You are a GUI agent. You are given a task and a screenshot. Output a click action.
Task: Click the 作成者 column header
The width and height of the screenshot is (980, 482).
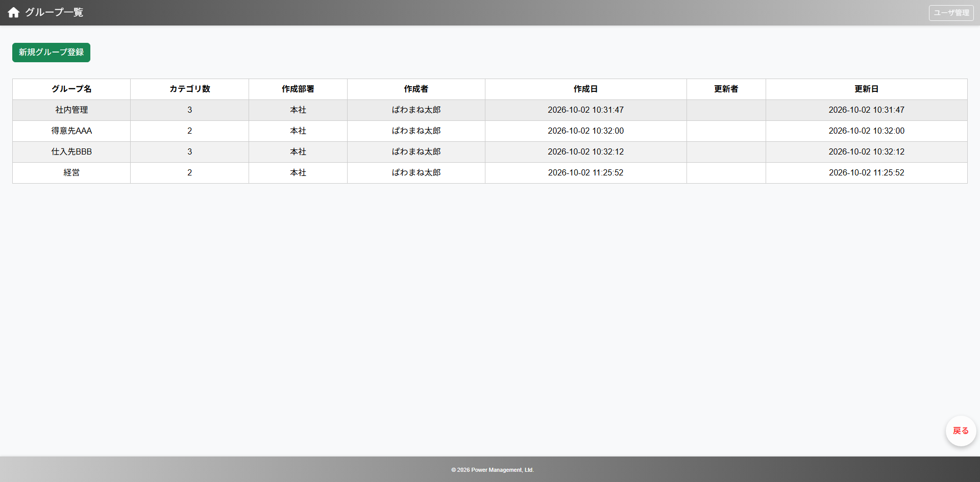(x=416, y=89)
